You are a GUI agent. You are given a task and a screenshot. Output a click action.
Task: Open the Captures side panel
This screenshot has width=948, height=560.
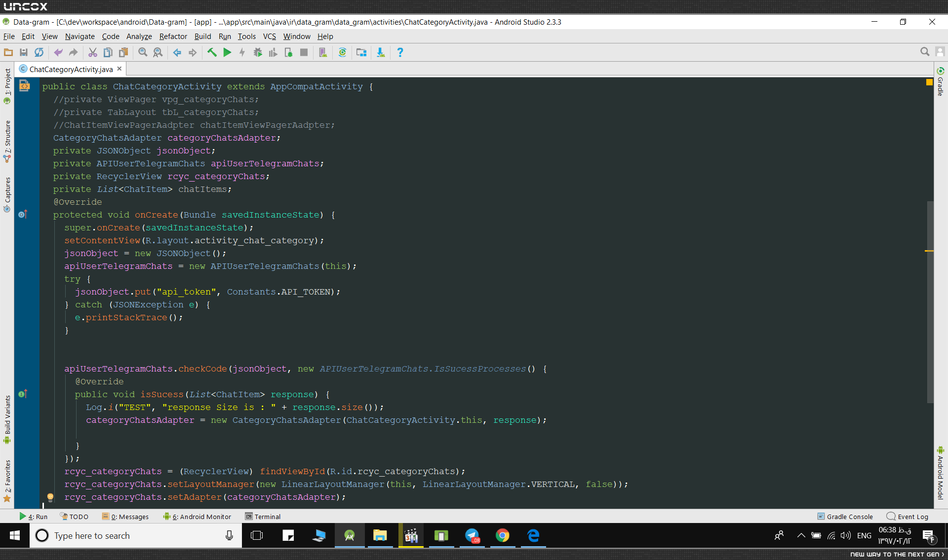pos(7,194)
